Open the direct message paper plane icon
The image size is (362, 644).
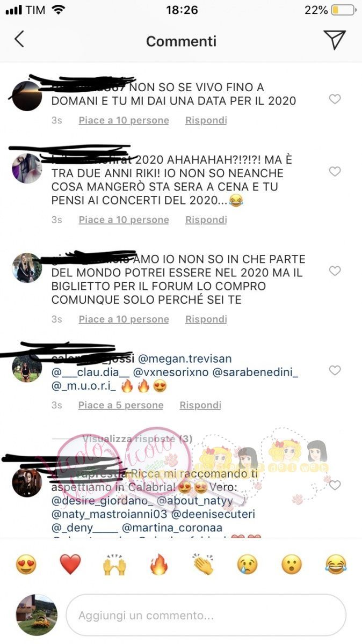[x=334, y=40]
